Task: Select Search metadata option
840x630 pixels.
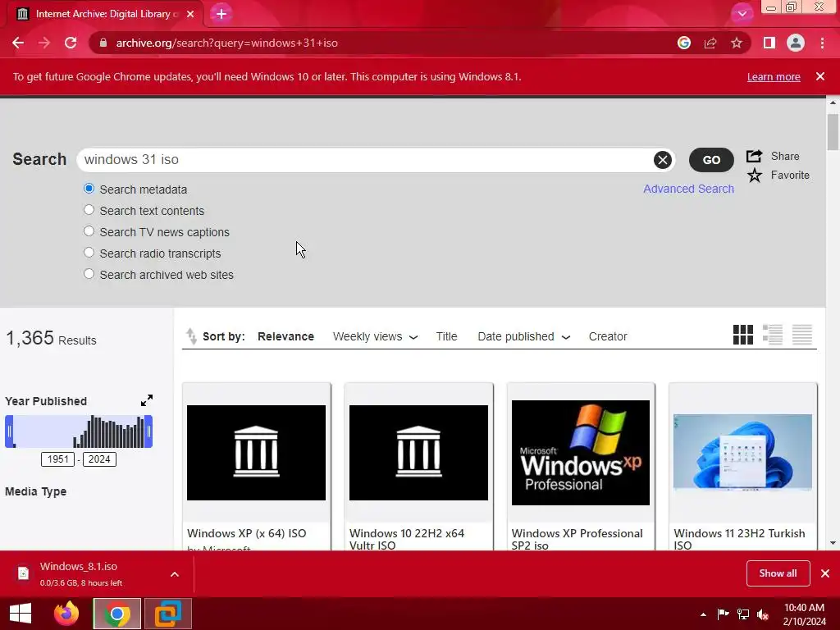Action: click(89, 189)
